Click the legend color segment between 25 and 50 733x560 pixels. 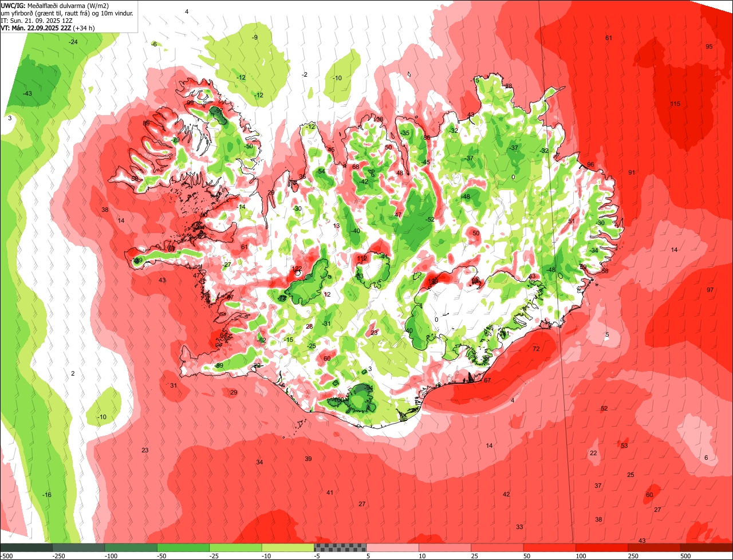(x=497, y=547)
